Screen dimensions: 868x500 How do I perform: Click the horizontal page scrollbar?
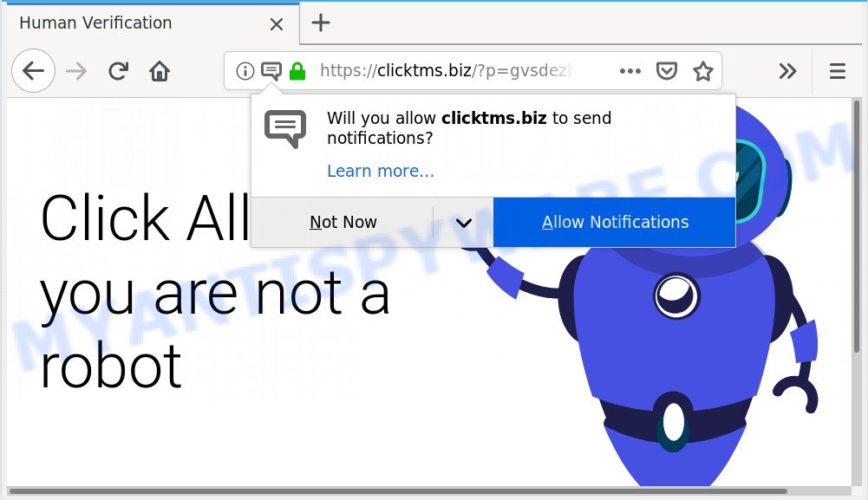point(398,491)
